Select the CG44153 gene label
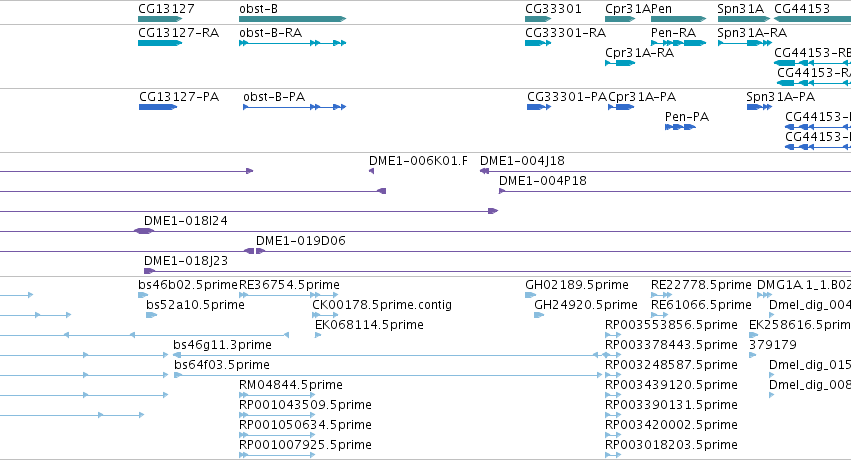The height and width of the screenshot is (460, 851). click(x=802, y=9)
